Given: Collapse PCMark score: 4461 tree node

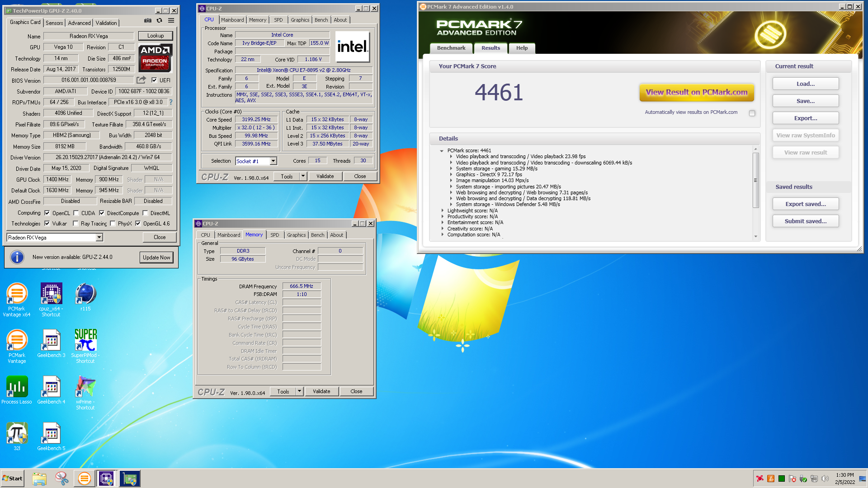Looking at the screenshot, I should click(442, 151).
